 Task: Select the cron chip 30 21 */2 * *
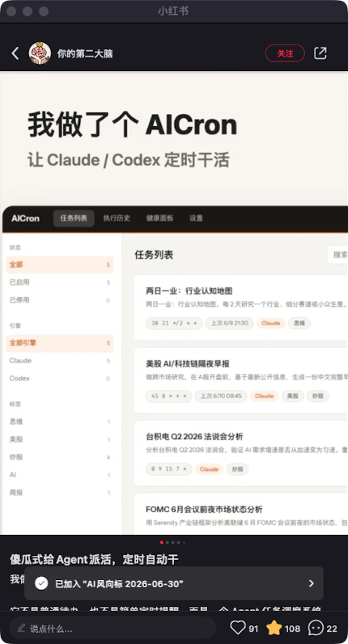[174, 324]
